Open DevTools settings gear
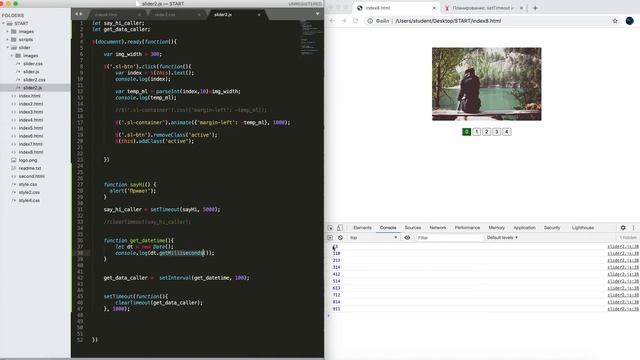The height and width of the screenshot is (360, 640). tap(623, 228)
